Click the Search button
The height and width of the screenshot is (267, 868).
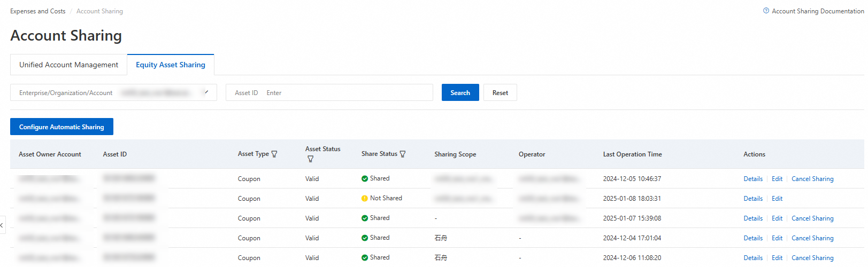[x=460, y=92]
